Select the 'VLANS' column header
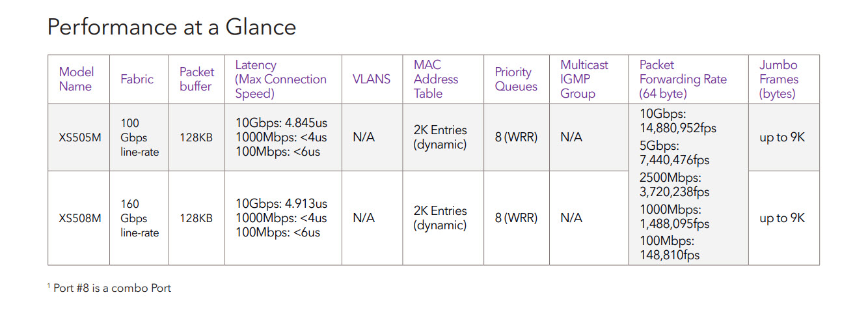 point(372,79)
